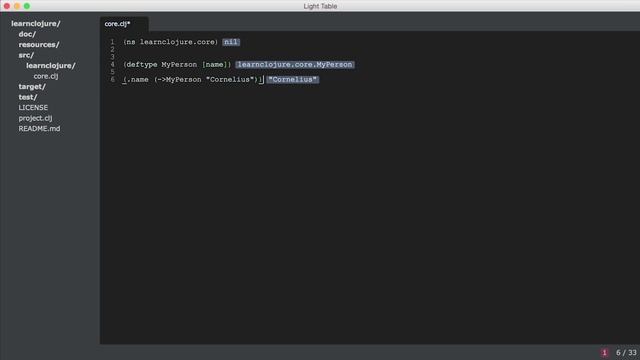This screenshot has height=360, width=640.
Task: Open the project.clj file
Action: click(35, 118)
